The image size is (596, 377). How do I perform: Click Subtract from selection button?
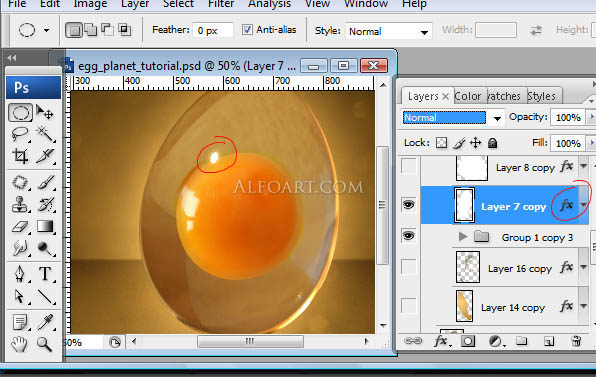coord(107,30)
